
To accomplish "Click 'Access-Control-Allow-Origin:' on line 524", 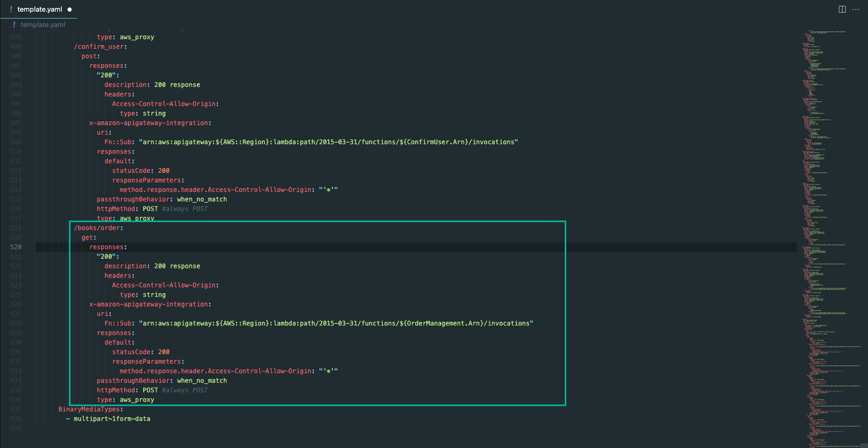I will (165, 285).
